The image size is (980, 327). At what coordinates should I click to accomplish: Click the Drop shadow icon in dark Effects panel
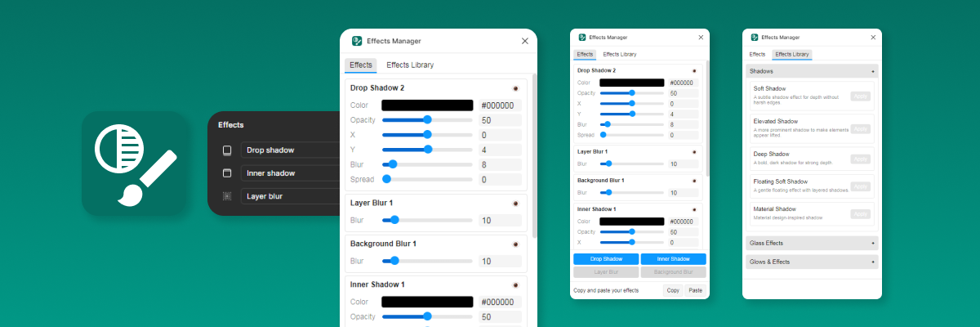(x=227, y=150)
